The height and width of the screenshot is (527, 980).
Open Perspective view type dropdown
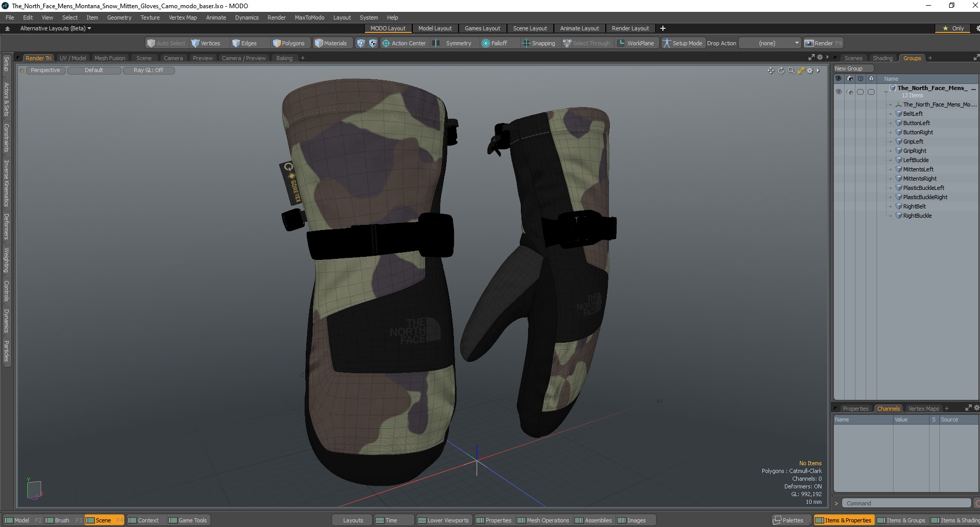tap(45, 71)
